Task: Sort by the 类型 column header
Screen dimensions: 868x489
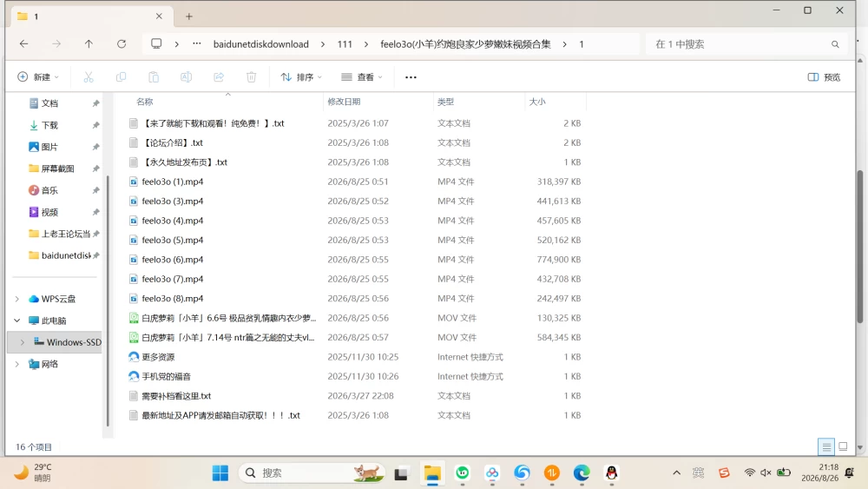Action: tap(479, 102)
